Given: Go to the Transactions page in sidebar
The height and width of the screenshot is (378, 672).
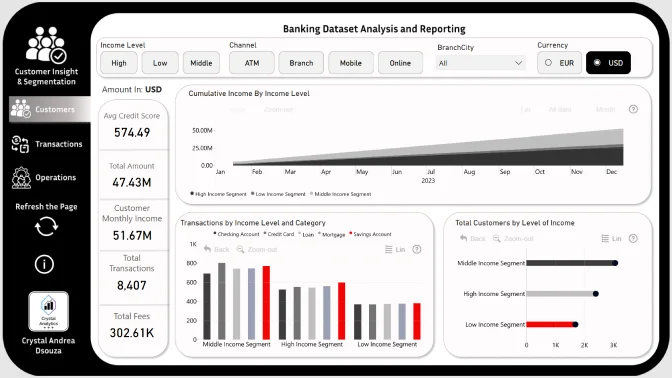Looking at the screenshot, I should click(x=47, y=144).
